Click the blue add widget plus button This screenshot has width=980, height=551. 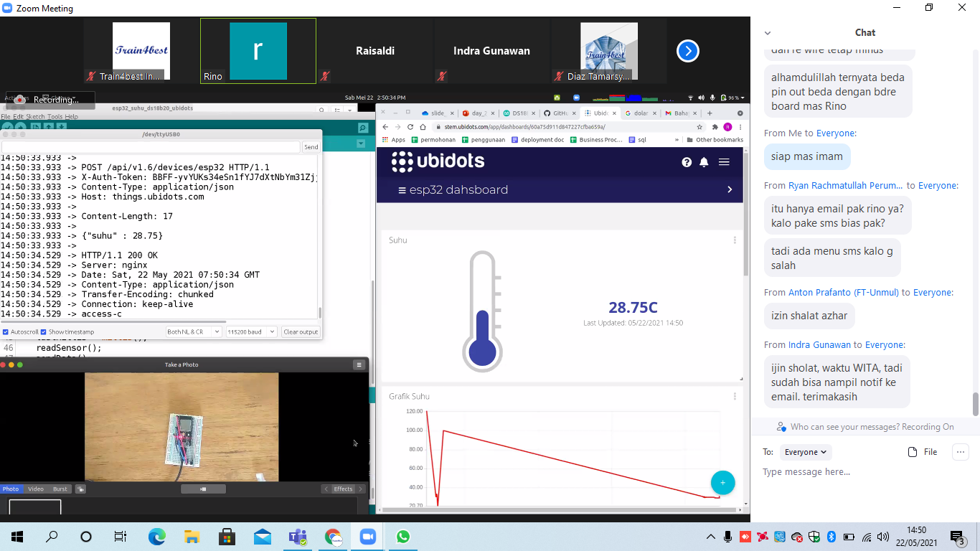click(x=722, y=483)
